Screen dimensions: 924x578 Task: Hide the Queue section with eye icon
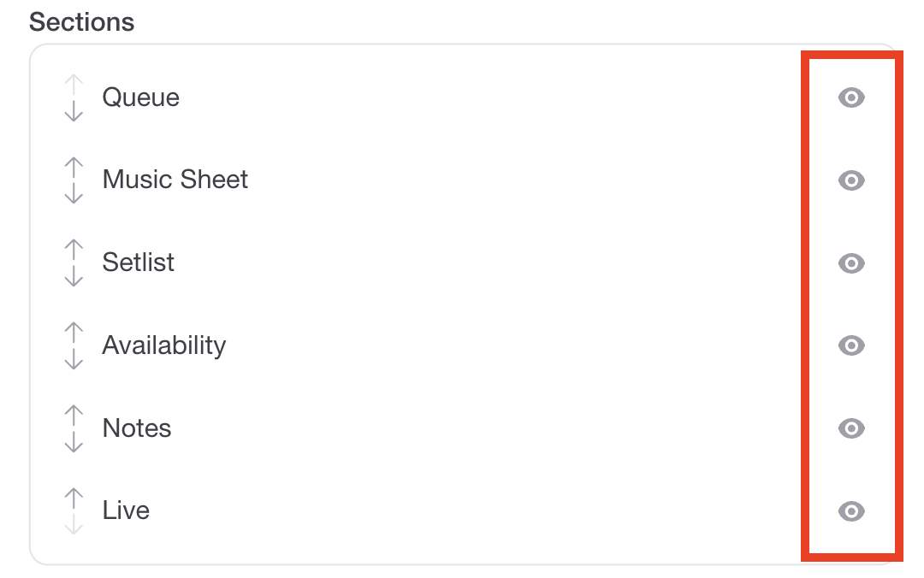pos(850,98)
